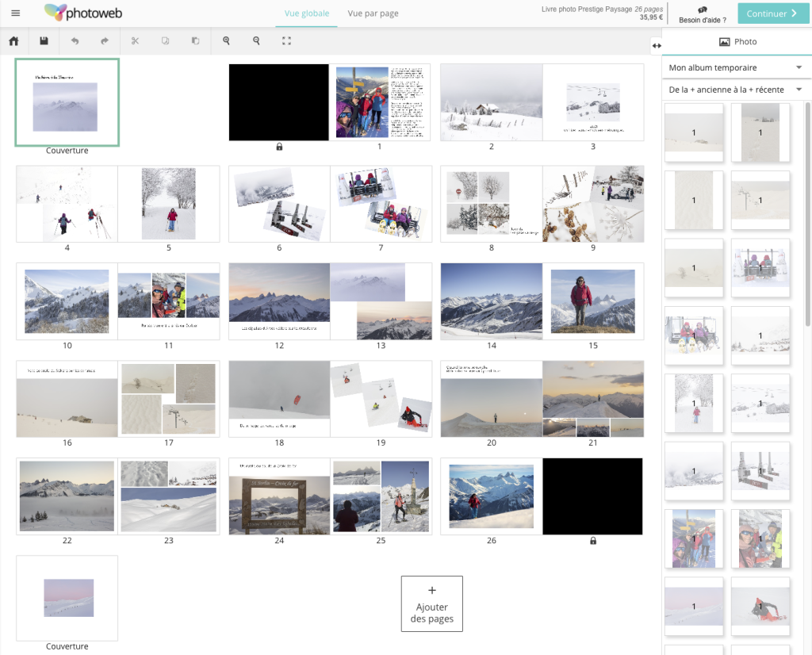Open the sort order dropdown

[x=735, y=90]
